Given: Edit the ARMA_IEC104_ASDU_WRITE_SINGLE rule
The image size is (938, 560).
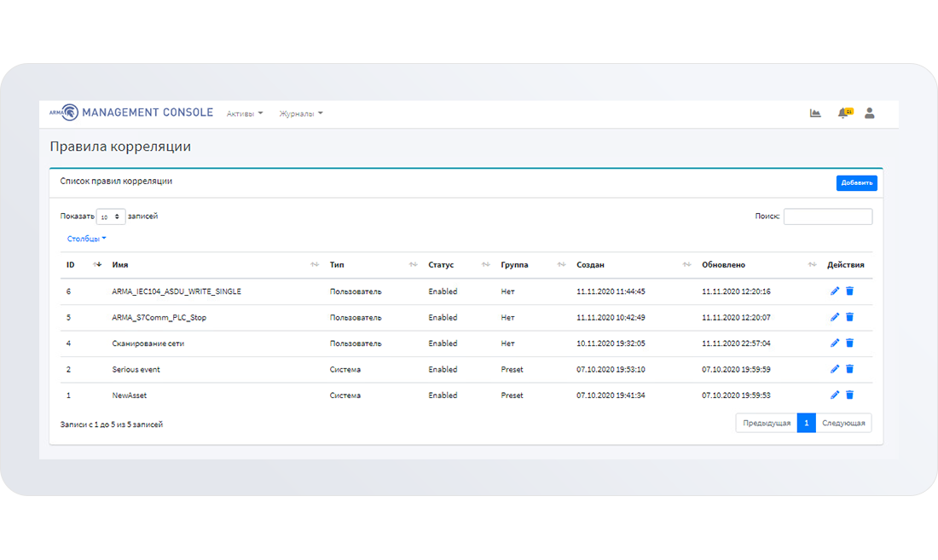Looking at the screenshot, I should tap(835, 292).
